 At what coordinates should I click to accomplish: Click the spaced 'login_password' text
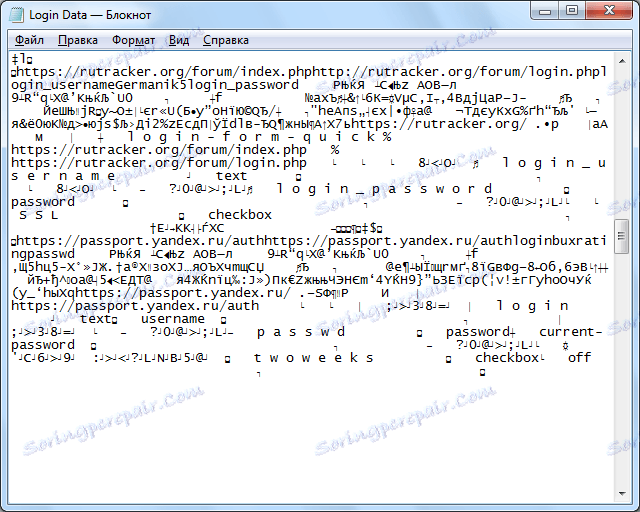point(384,189)
